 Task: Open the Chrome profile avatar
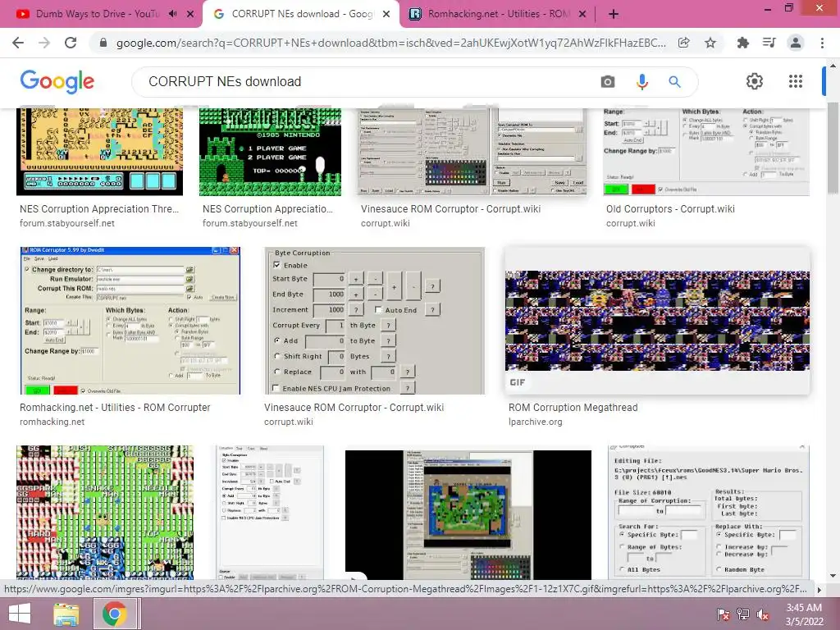point(796,43)
